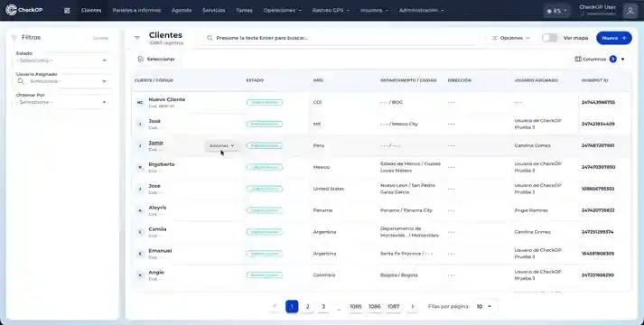This screenshot has height=325, width=644.
Task: Click the Aleyris row avatar
Action: coord(140,210)
